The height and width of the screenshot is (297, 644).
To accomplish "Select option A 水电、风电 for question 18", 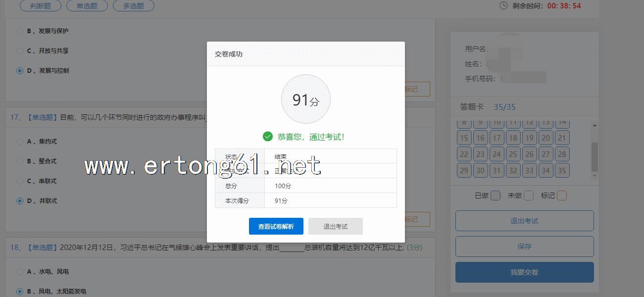I will coord(20,272).
